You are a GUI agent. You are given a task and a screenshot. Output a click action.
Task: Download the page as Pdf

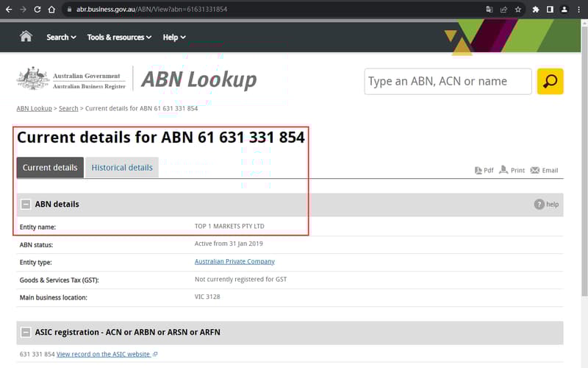[x=484, y=170]
